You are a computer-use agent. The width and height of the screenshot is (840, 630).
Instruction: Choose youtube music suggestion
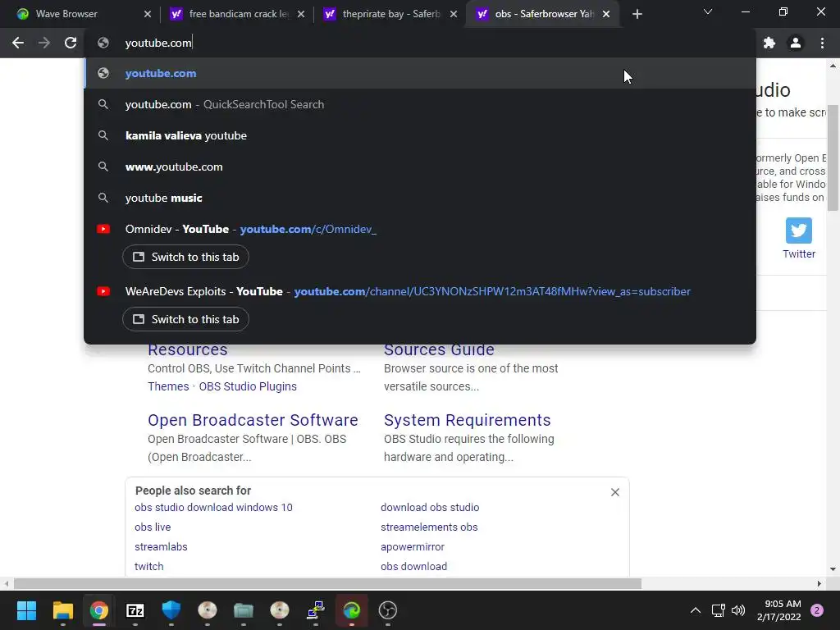pos(420,198)
